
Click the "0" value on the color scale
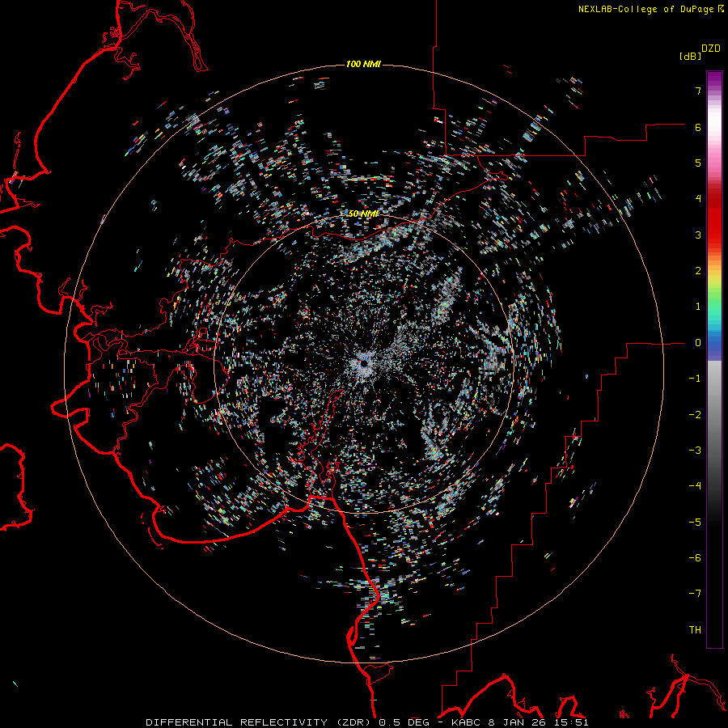[698, 343]
